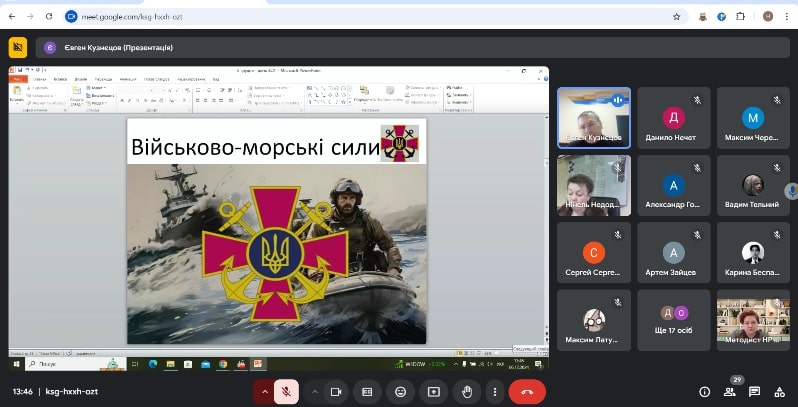Select the Карина Беспа... participant tile
798x407 pixels.
[753, 252]
